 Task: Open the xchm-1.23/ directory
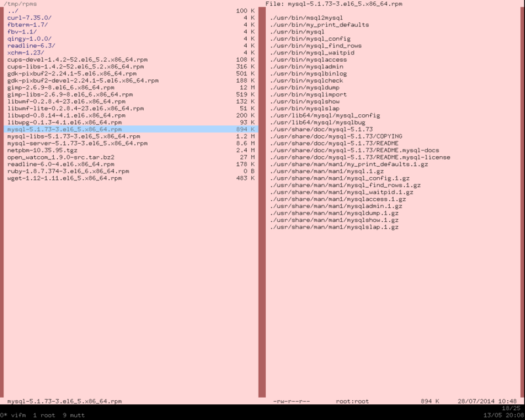[131, 52]
